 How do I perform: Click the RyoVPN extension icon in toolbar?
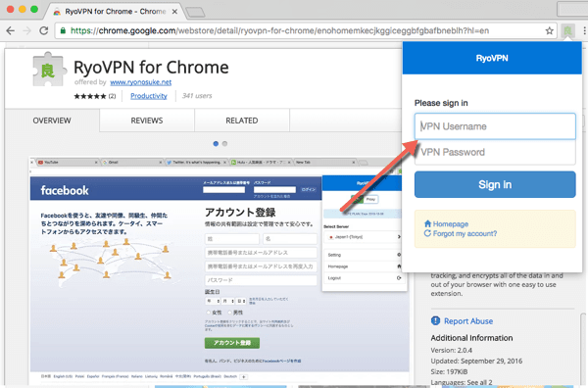[x=568, y=30]
